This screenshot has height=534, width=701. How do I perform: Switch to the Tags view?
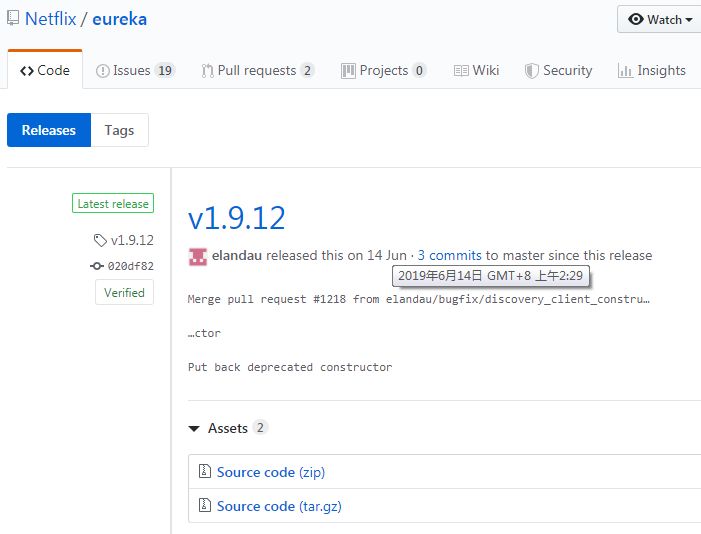click(x=119, y=130)
